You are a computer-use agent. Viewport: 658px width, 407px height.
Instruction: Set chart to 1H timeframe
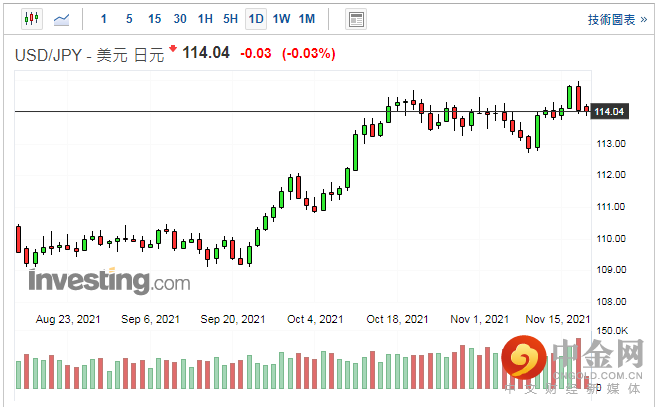pos(205,19)
